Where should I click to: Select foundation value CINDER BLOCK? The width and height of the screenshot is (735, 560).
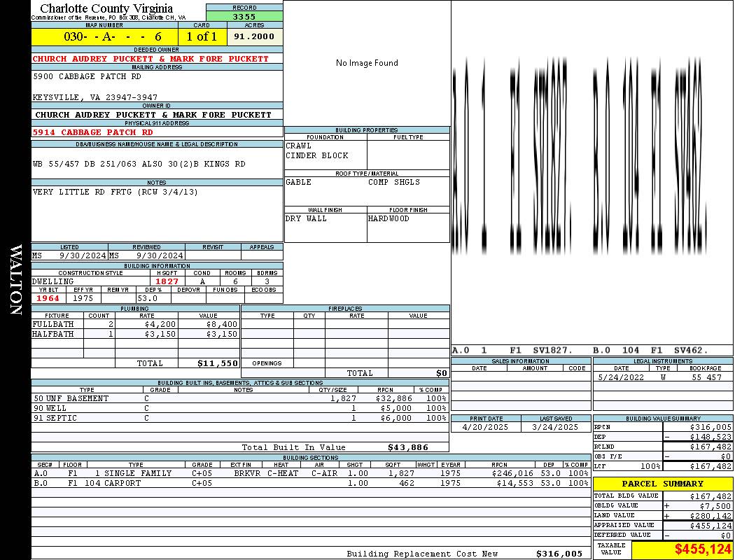click(317, 155)
